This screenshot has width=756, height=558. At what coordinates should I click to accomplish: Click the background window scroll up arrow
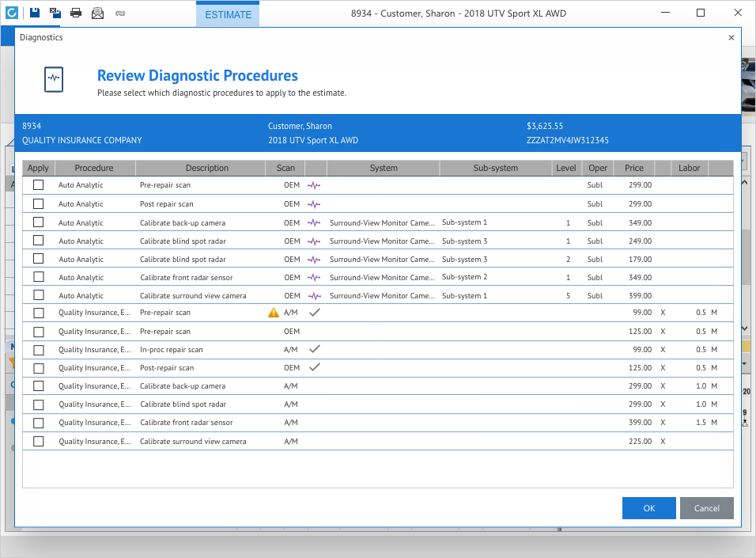[744, 183]
